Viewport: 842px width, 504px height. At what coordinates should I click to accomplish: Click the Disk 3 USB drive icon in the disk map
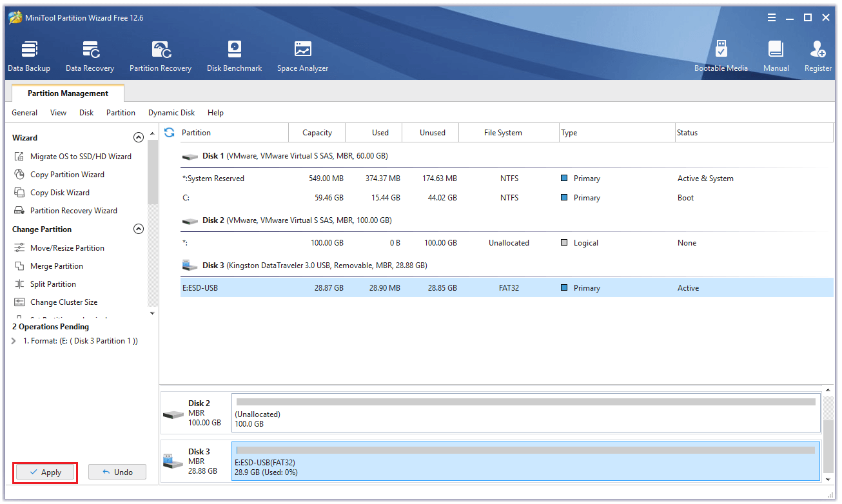[x=173, y=461]
